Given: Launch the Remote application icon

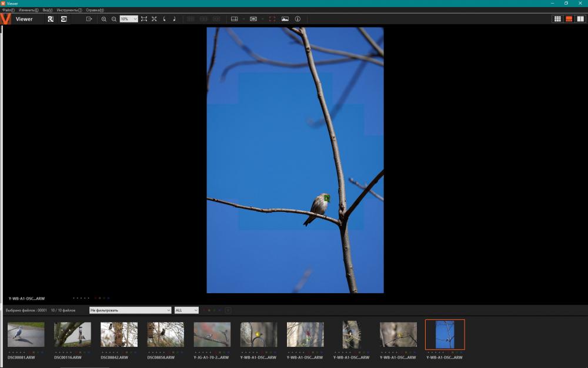Looking at the screenshot, I should pos(51,19).
